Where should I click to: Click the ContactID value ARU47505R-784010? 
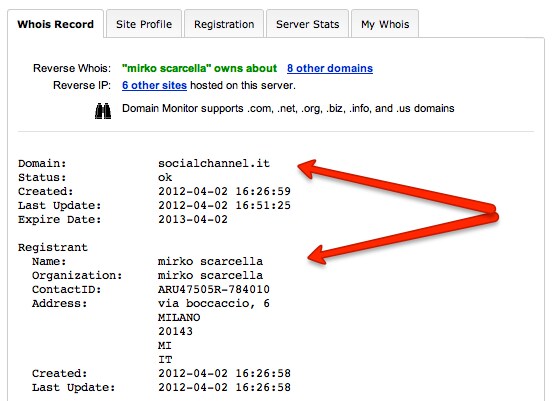coord(214,289)
